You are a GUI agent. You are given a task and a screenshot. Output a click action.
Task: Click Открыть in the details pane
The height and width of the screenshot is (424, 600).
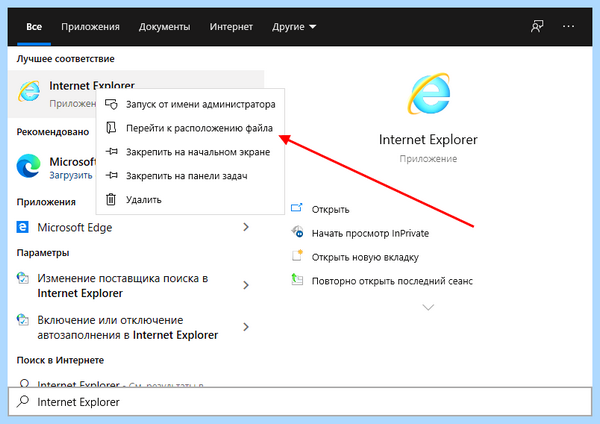(330, 209)
